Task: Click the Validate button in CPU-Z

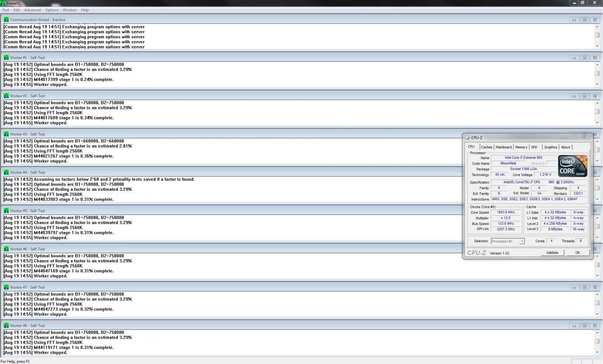Action: pyautogui.click(x=552, y=253)
